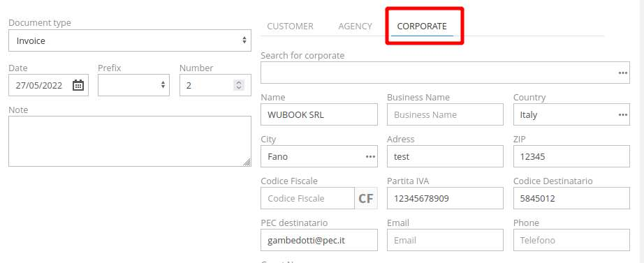Switch to the AGENCY tab
The image size is (644, 263).
[356, 27]
